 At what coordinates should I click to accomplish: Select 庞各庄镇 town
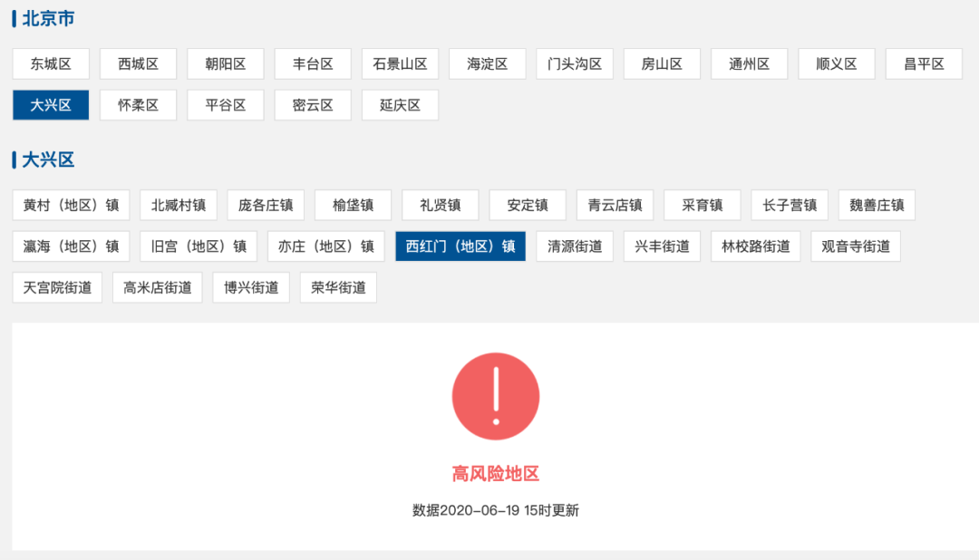(x=266, y=206)
